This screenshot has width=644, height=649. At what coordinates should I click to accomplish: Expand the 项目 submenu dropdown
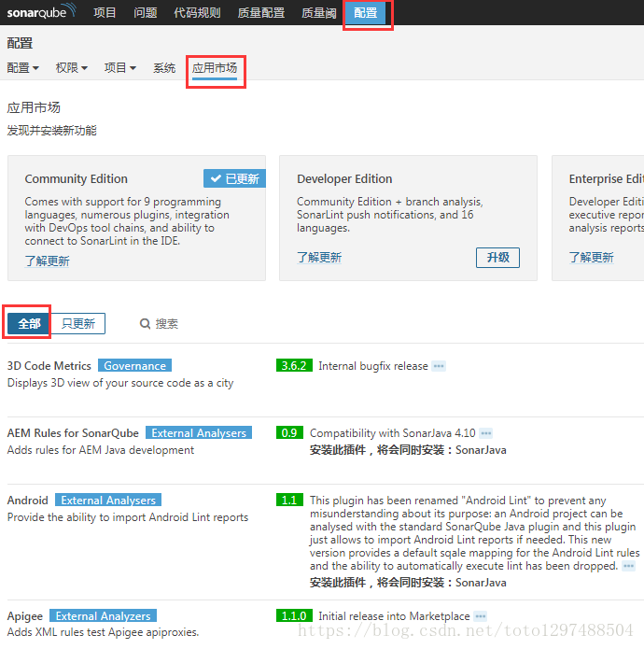tap(120, 67)
